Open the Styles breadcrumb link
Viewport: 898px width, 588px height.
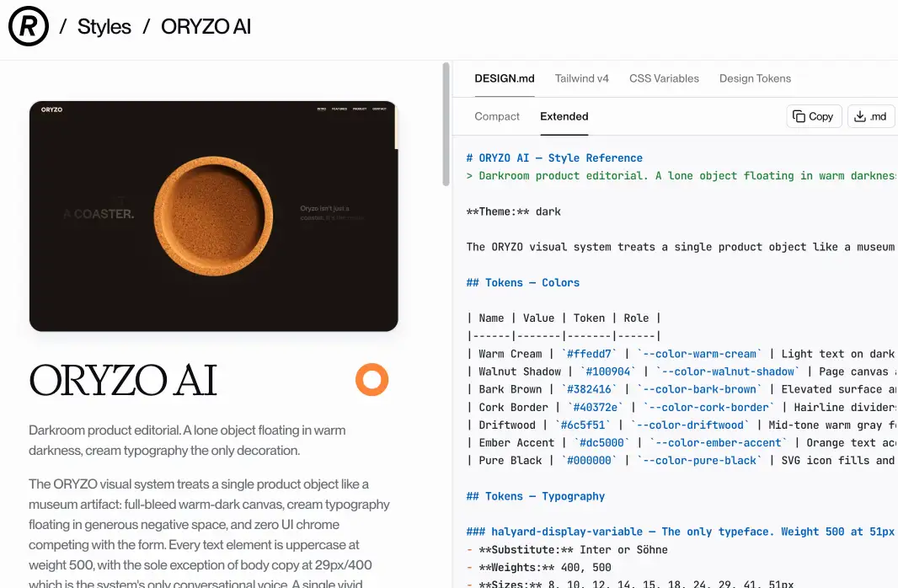(104, 26)
